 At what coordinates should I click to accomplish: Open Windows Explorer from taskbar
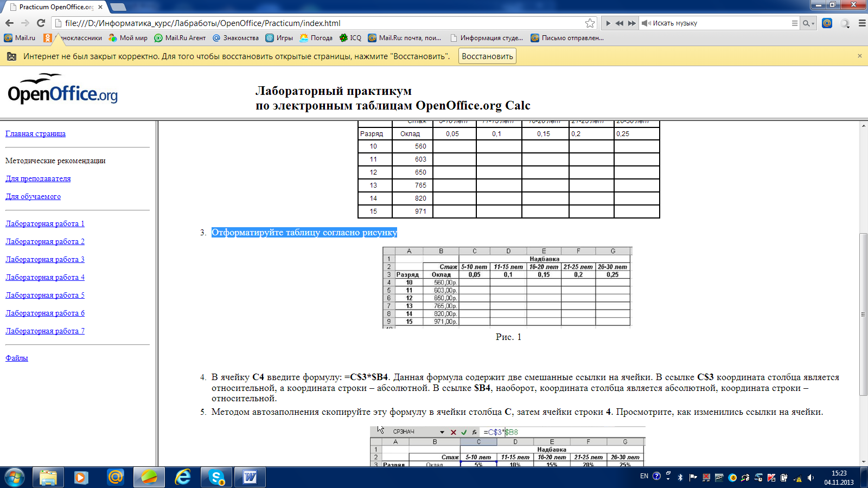point(48,477)
